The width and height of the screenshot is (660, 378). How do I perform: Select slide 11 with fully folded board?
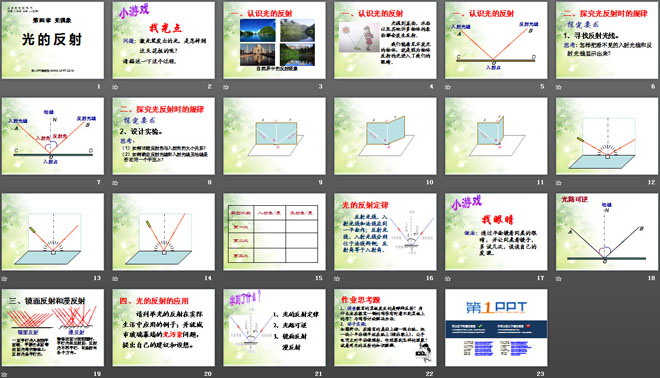coord(496,136)
